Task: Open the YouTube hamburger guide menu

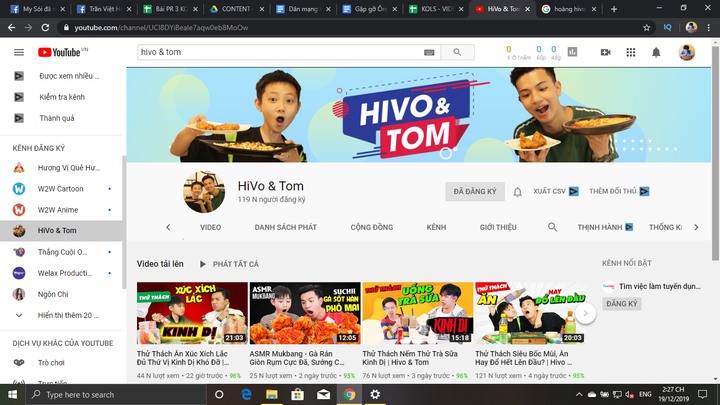Action: 19,52
